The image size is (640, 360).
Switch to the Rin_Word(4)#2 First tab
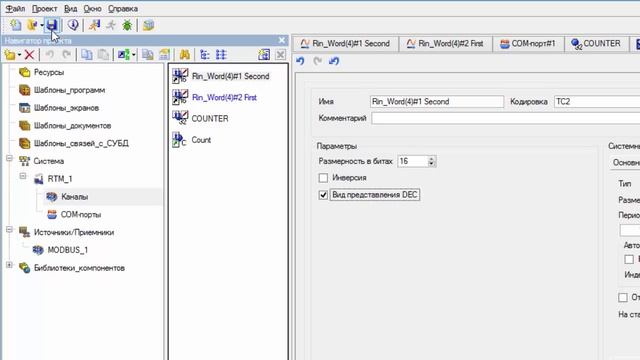[x=445, y=43]
